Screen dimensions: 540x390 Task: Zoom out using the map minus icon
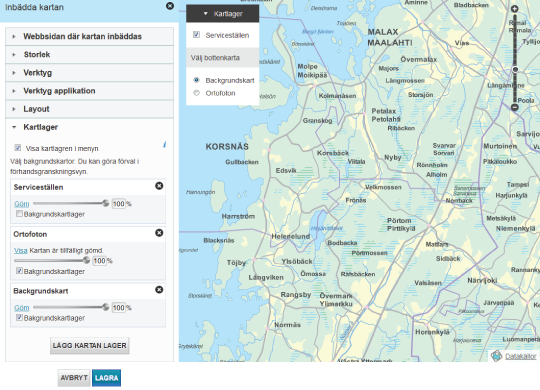point(515,107)
